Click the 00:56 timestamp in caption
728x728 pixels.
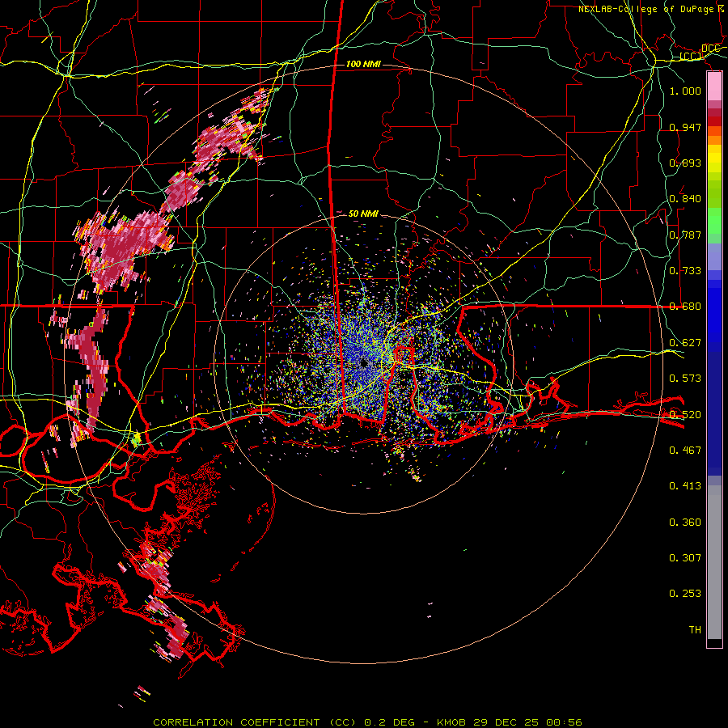pos(564,722)
